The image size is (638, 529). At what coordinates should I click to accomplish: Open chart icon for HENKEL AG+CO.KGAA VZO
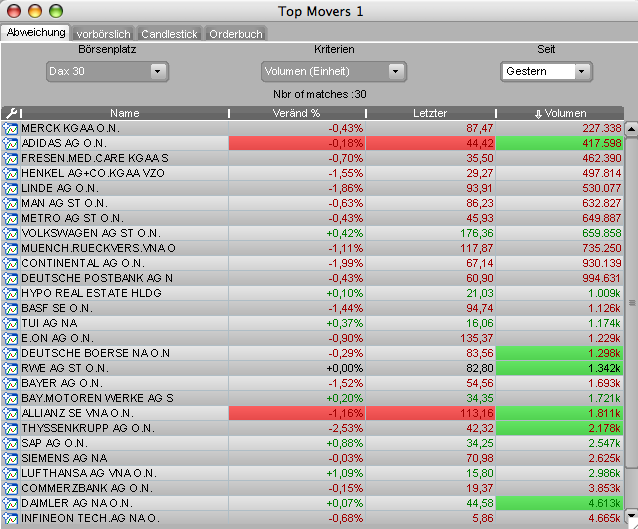[x=11, y=174]
